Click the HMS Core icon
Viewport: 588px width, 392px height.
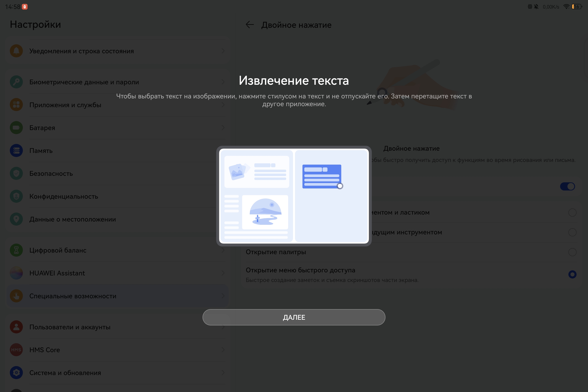point(16,350)
